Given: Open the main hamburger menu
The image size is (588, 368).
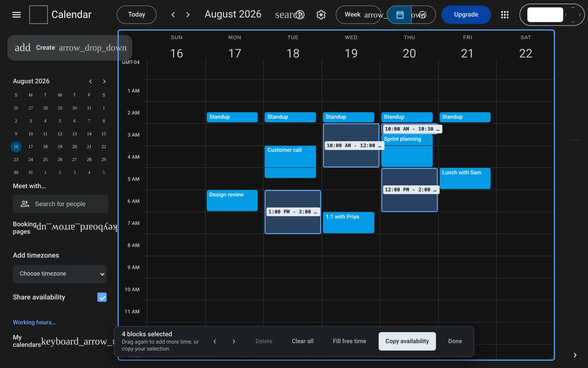Looking at the screenshot, I should (17, 14).
